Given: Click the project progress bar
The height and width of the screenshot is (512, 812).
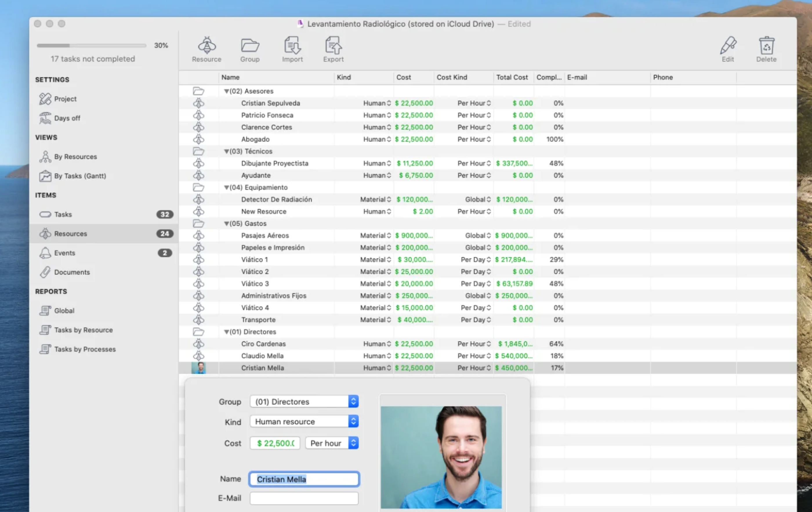Looking at the screenshot, I should tap(91, 45).
